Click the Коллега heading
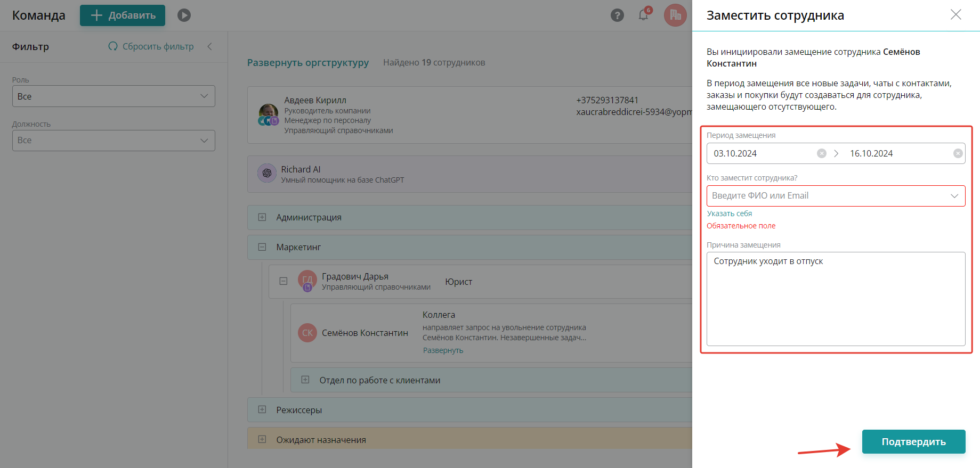Image resolution: width=980 pixels, height=468 pixels. click(x=439, y=315)
